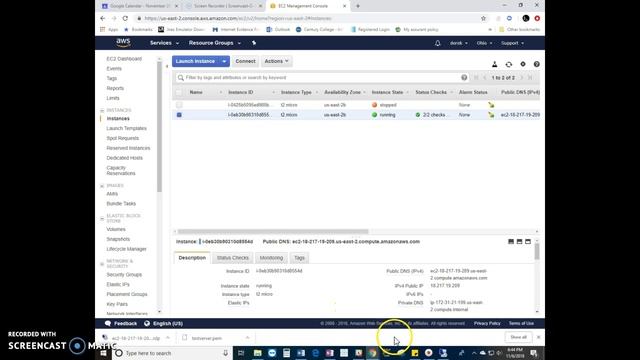Switch to the Description tab
Viewport: 640px width, 360px height.
point(192,258)
